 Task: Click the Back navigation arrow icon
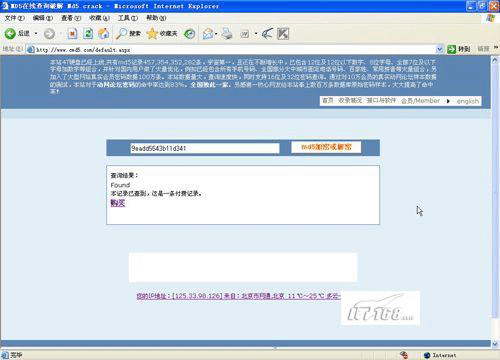click(10, 33)
